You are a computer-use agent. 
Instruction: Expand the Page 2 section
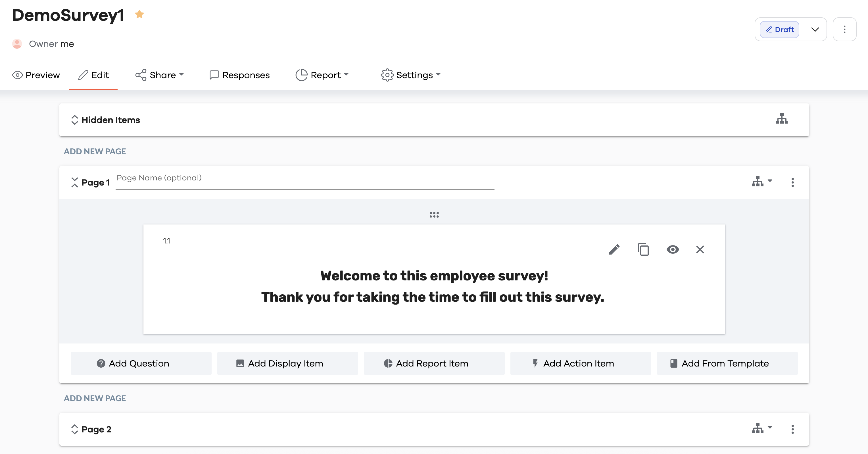point(74,429)
